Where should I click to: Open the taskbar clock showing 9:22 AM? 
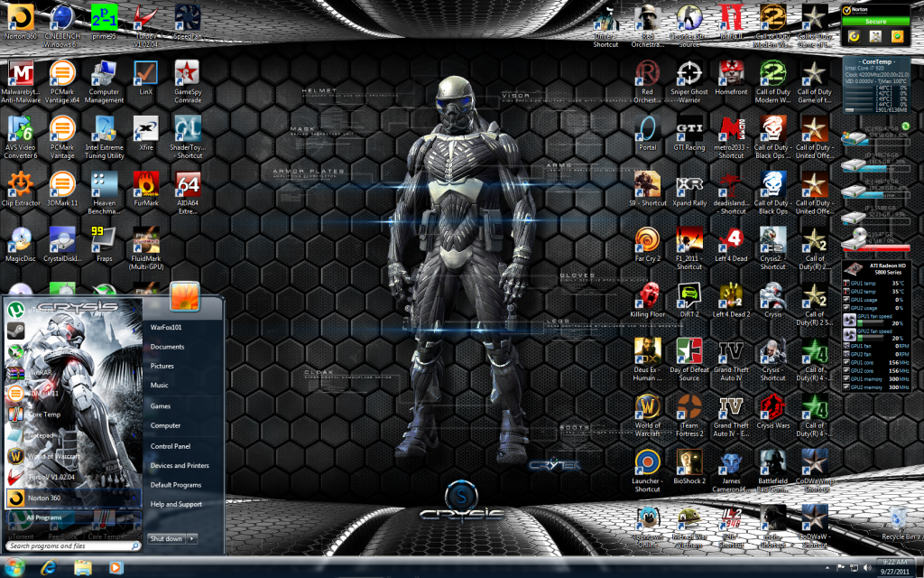(894, 567)
